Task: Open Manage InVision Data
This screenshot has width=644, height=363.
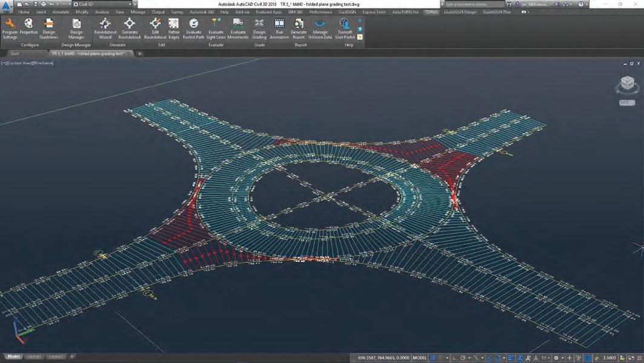Action: pos(320,28)
